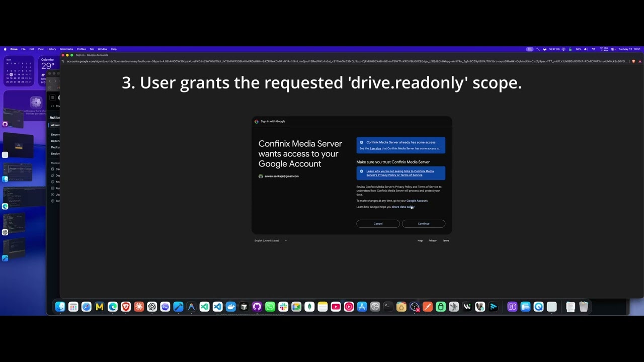
Task: Open ChatGPT from the dock
Action: click(x=152, y=307)
